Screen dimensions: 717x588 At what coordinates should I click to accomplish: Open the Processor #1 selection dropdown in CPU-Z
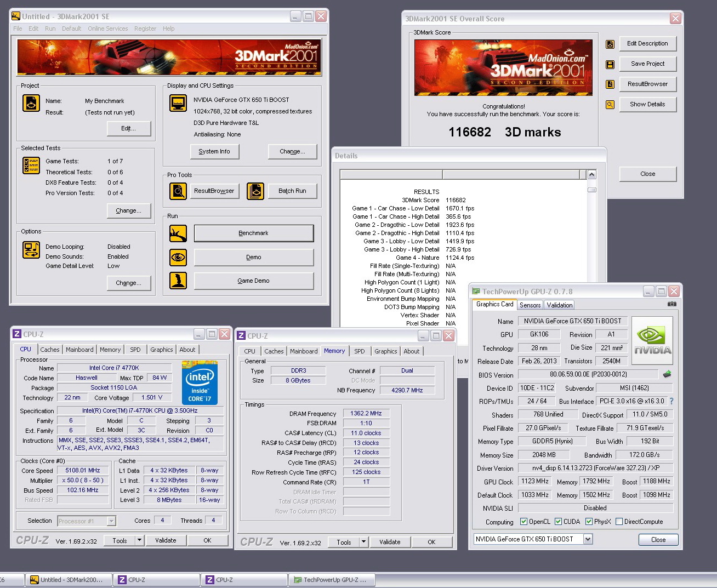click(112, 521)
